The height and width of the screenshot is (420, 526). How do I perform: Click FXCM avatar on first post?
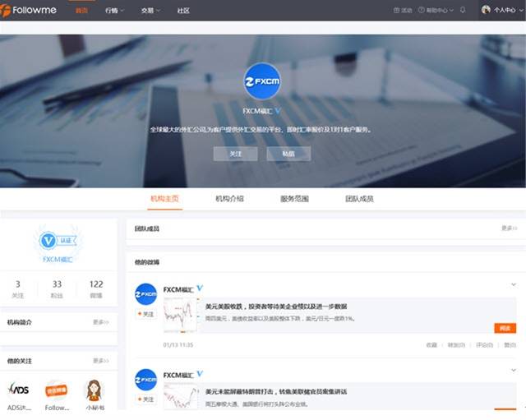pyautogui.click(x=145, y=294)
